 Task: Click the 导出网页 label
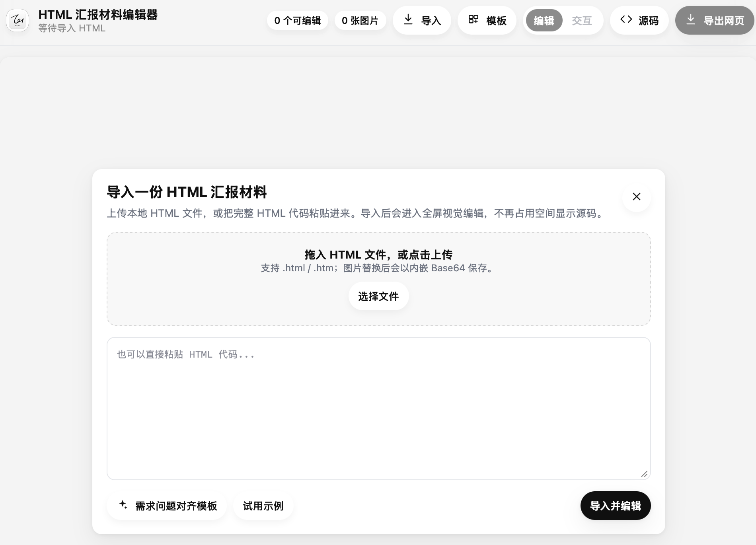pyautogui.click(x=724, y=21)
